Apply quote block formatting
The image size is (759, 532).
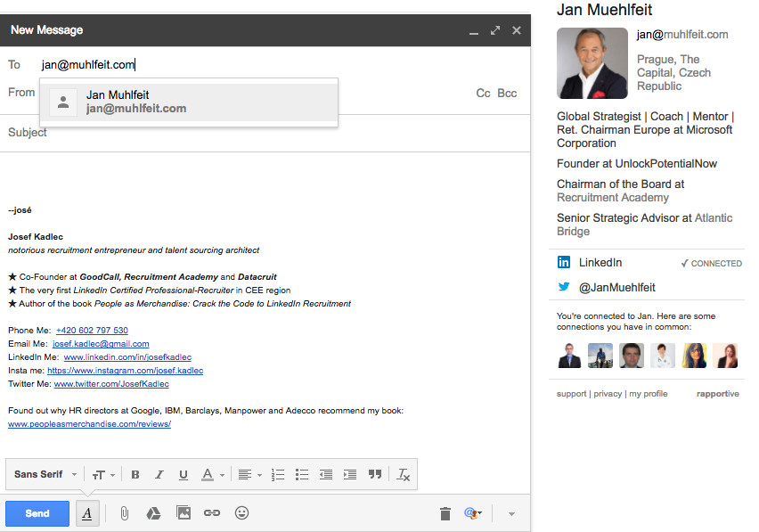click(375, 474)
